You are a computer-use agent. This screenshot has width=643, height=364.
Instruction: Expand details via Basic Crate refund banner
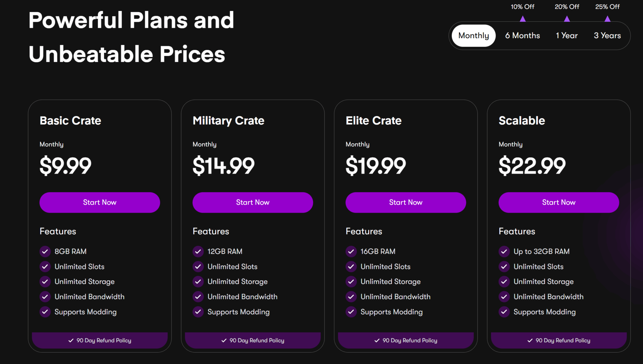[x=99, y=341]
